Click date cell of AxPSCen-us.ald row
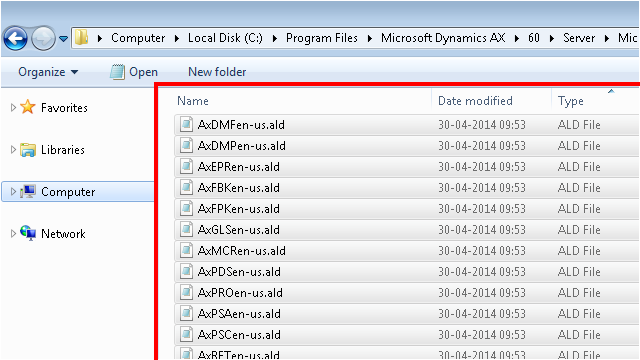640x360 pixels. [x=482, y=335]
